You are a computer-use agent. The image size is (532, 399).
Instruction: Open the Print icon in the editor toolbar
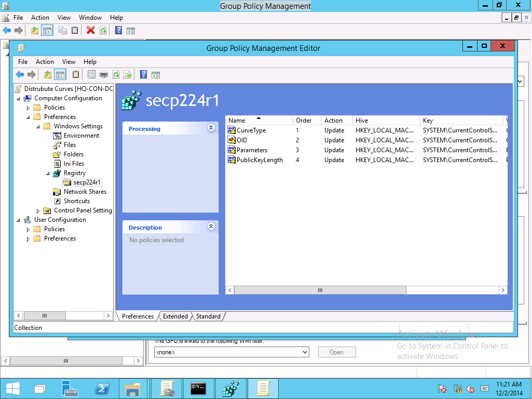pyautogui.click(x=103, y=74)
